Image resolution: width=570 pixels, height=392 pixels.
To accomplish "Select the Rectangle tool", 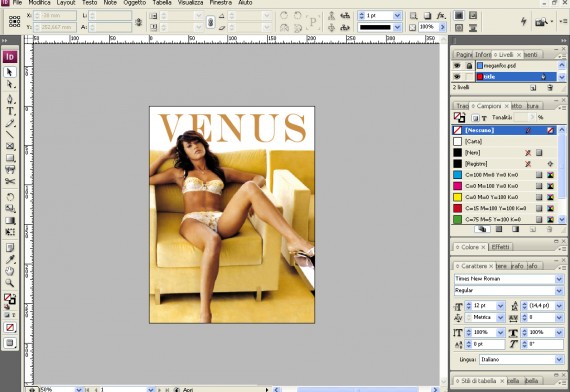I will (x=10, y=158).
